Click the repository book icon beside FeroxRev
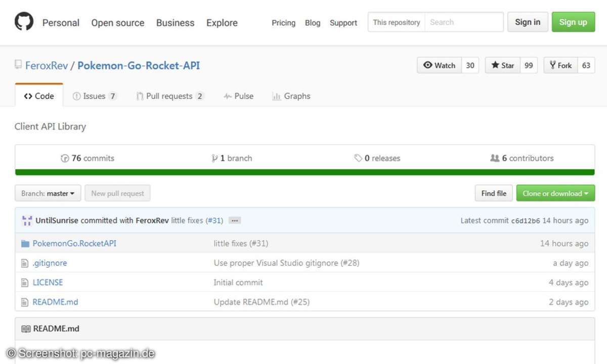 coord(18,65)
